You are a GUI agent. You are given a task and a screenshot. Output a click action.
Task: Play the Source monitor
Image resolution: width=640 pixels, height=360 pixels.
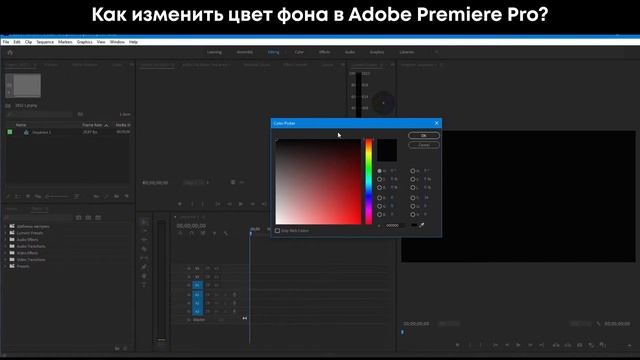241,204
